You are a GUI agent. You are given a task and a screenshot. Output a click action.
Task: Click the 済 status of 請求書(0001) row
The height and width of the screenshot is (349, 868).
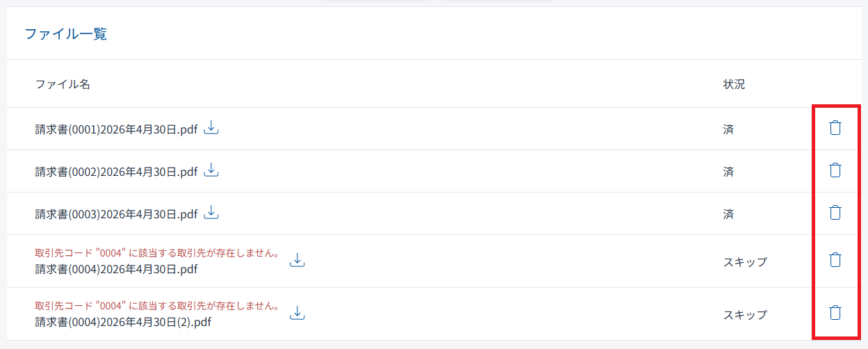pos(728,129)
